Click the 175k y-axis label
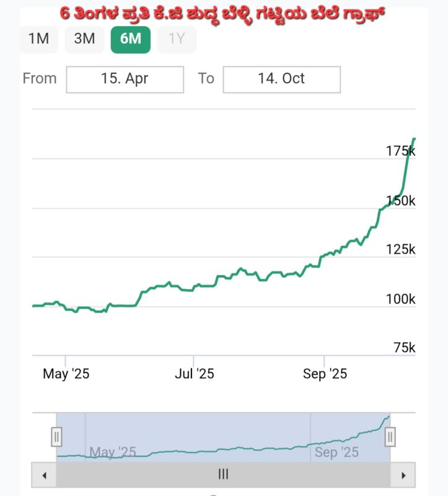 [400, 151]
